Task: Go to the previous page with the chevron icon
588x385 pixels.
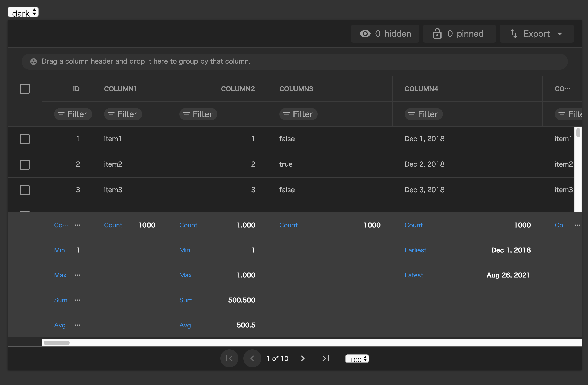Action: [x=252, y=358]
